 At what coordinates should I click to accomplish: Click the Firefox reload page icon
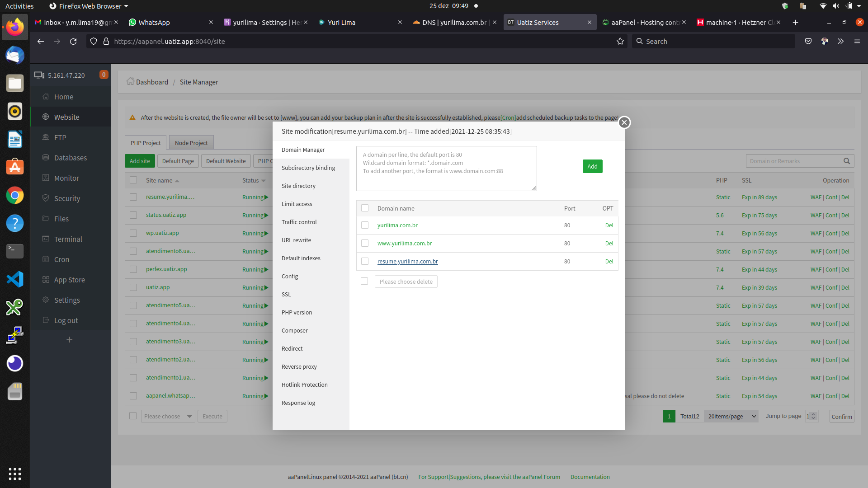[73, 41]
